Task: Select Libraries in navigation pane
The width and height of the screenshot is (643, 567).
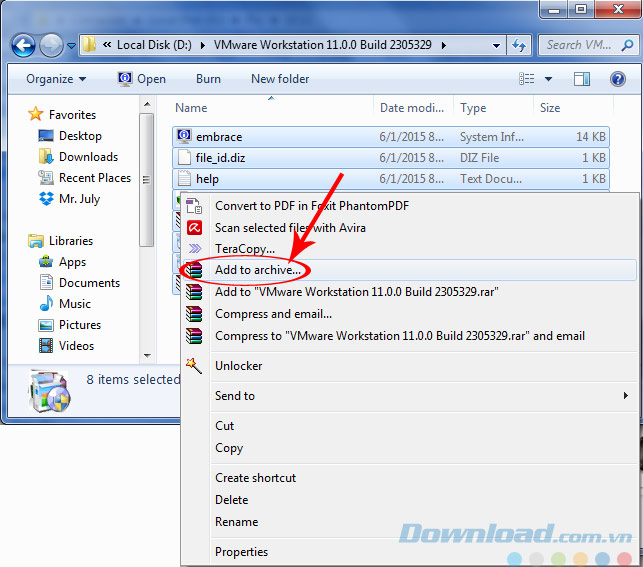Action: point(61,241)
